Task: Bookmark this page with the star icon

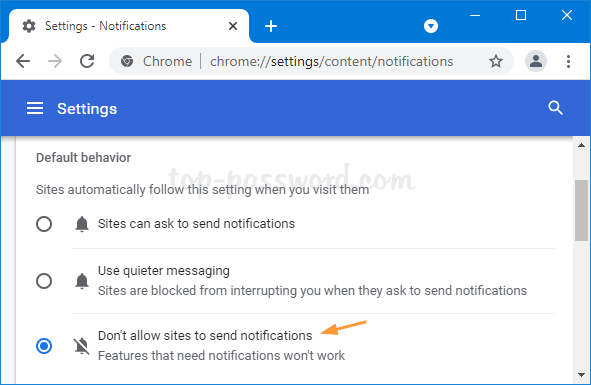Action: click(496, 61)
